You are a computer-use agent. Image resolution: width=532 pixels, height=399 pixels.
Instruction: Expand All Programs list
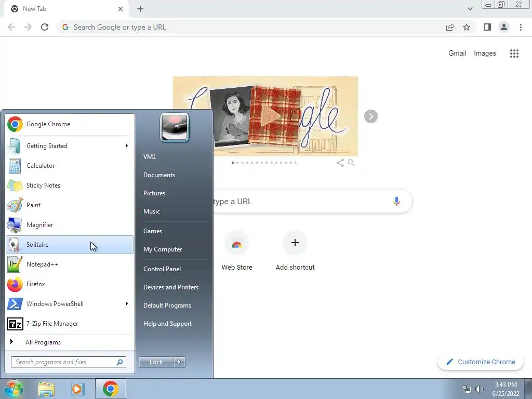click(x=70, y=342)
